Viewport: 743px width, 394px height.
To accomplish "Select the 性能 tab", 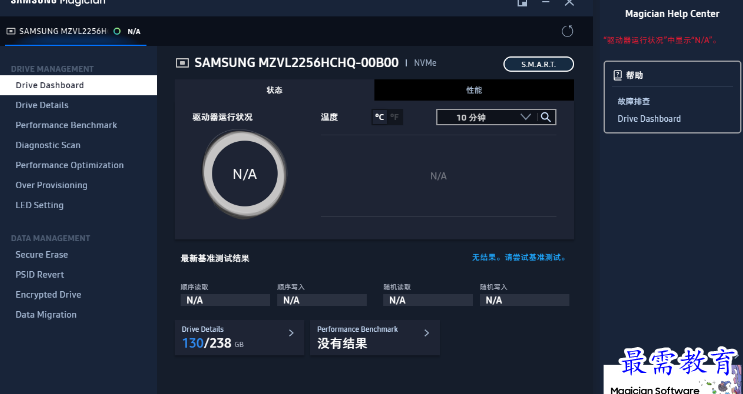I will click(x=474, y=90).
